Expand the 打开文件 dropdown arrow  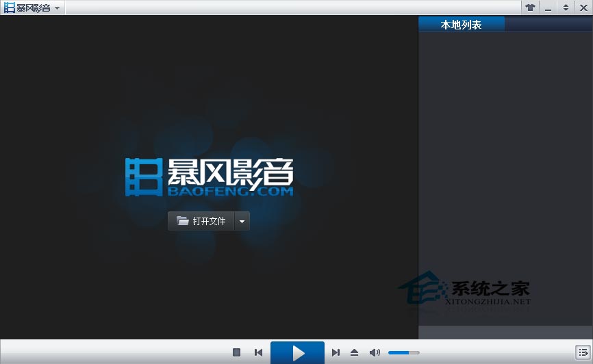(x=242, y=221)
